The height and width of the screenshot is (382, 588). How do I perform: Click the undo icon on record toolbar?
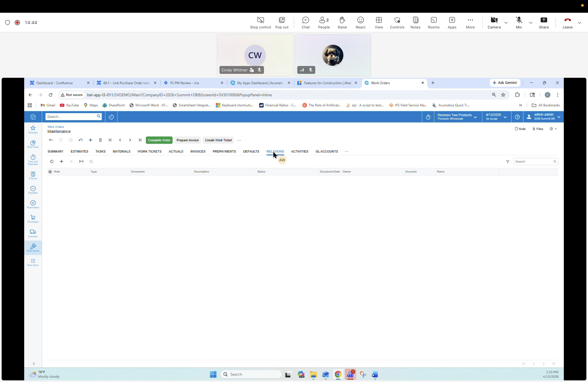coord(81,140)
